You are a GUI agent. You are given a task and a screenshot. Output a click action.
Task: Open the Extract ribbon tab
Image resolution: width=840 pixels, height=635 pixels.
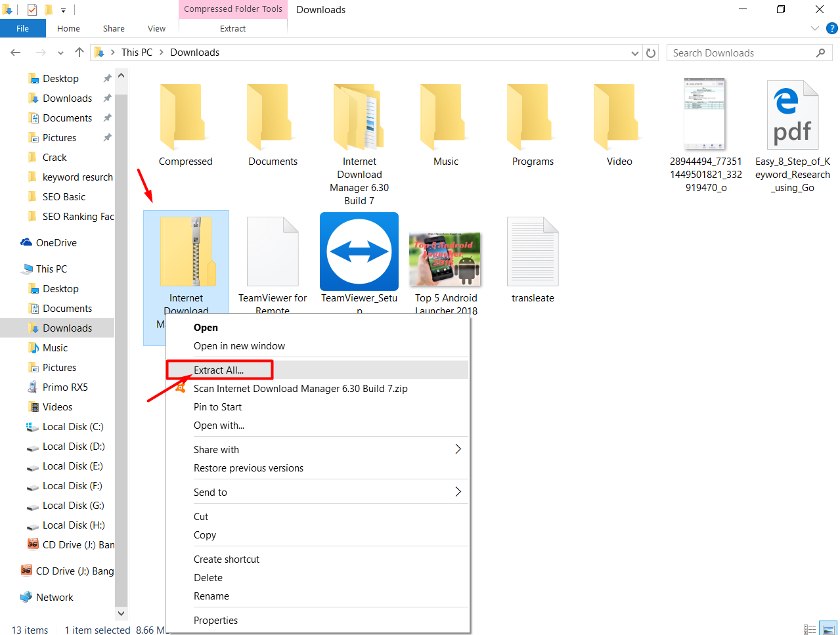click(232, 28)
